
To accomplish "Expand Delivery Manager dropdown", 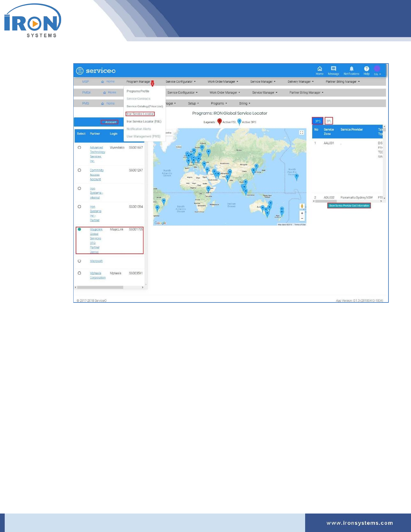I will tap(300, 82).
